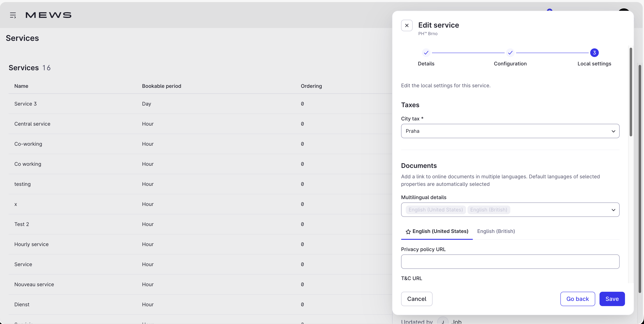Click the Services page heading
Viewport: 644px width, 324px height.
pyautogui.click(x=22, y=38)
